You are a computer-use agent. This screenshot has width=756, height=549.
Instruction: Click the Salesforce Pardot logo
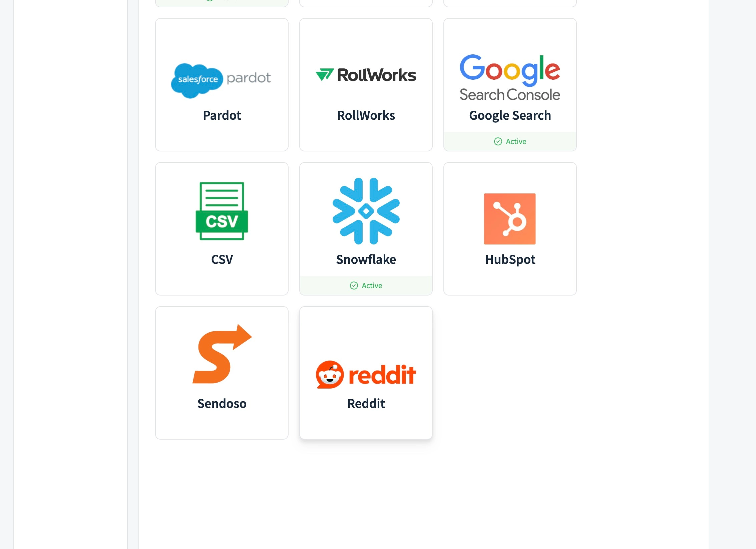221,80
